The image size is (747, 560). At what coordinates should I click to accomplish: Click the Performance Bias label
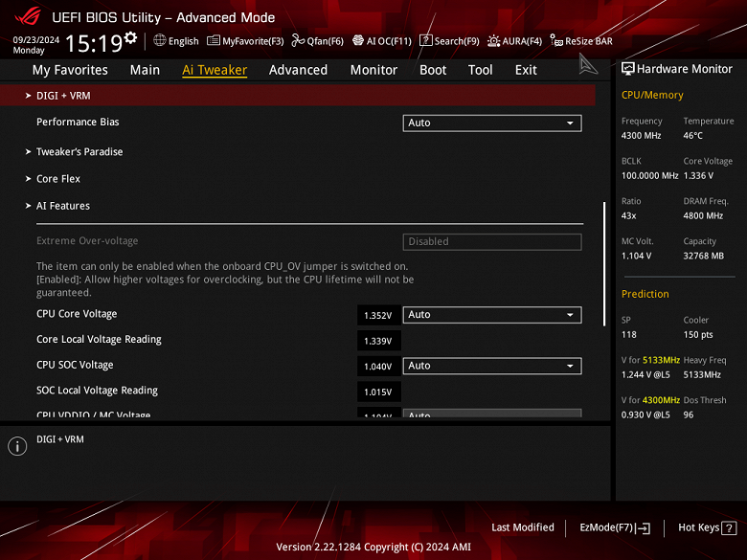click(x=78, y=122)
